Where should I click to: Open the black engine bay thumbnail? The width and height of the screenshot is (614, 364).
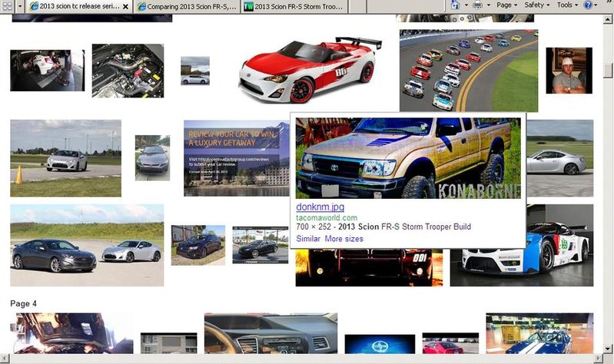[x=128, y=71]
